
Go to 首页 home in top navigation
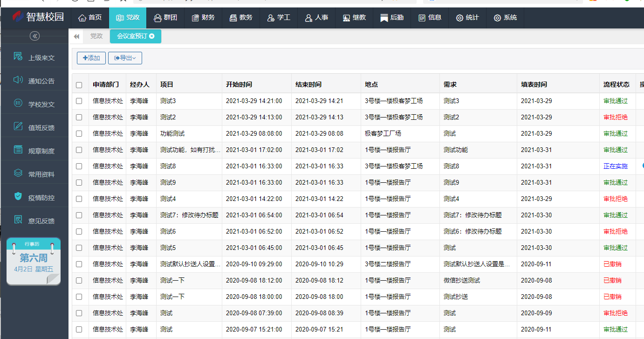click(90, 18)
